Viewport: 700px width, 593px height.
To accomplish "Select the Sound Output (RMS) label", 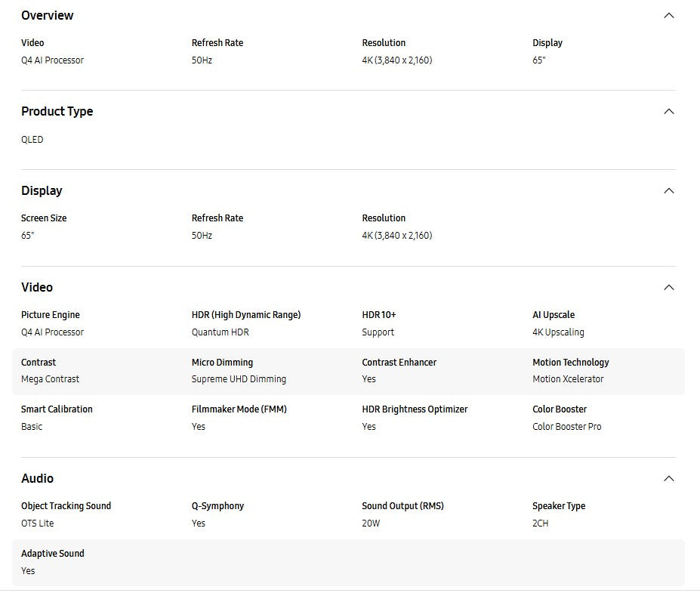I will click(x=402, y=506).
